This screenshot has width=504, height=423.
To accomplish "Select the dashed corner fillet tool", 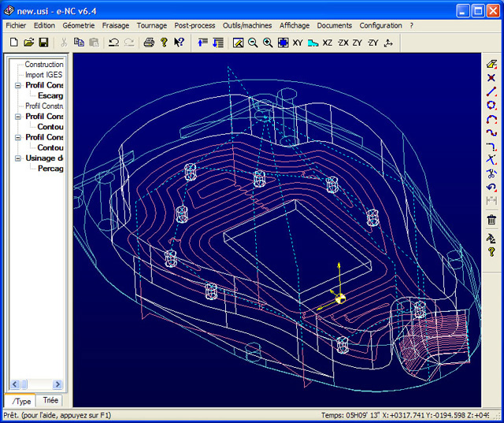I will click(x=491, y=147).
